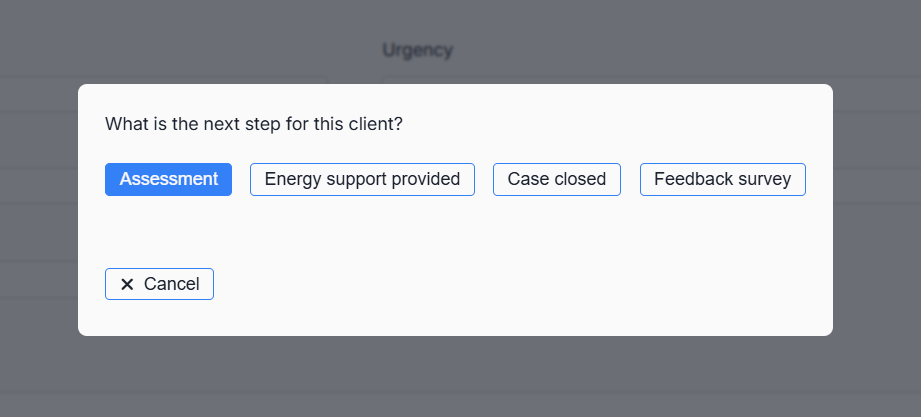Click the blurred Urgency label behind dialog
This screenshot has height=417, width=921.
coord(417,49)
